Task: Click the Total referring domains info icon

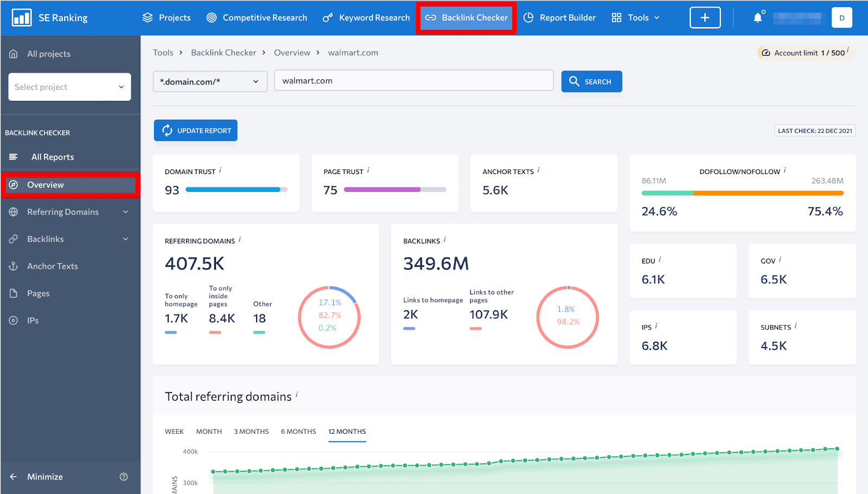Action: [x=297, y=395]
